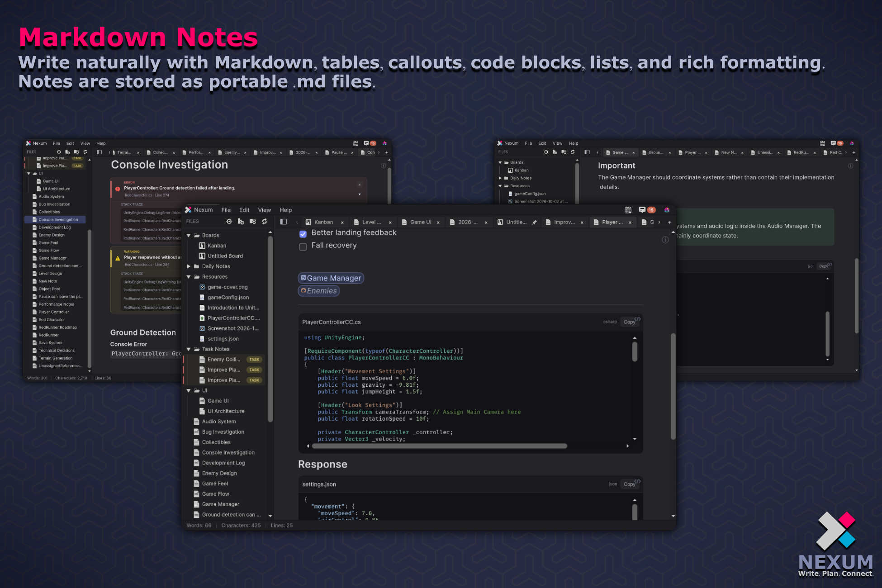Click the new folder icon in front window's Files panel
882x588 pixels.
(x=253, y=222)
